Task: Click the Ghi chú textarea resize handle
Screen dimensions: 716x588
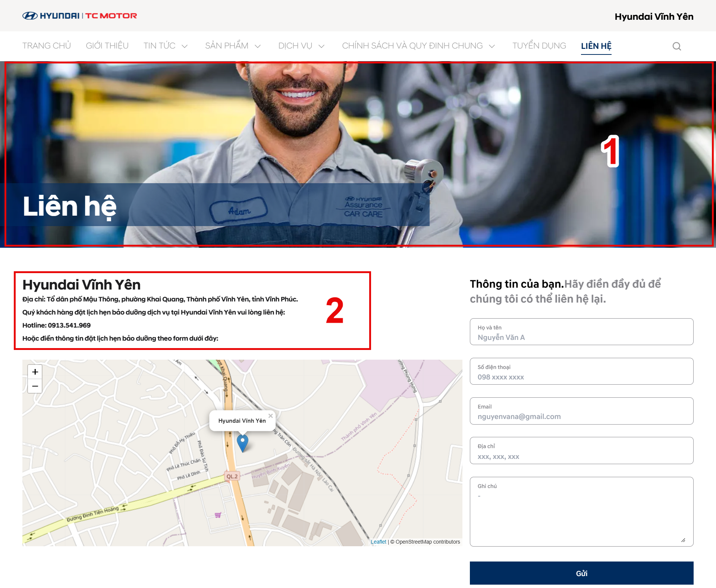Action: click(x=683, y=540)
